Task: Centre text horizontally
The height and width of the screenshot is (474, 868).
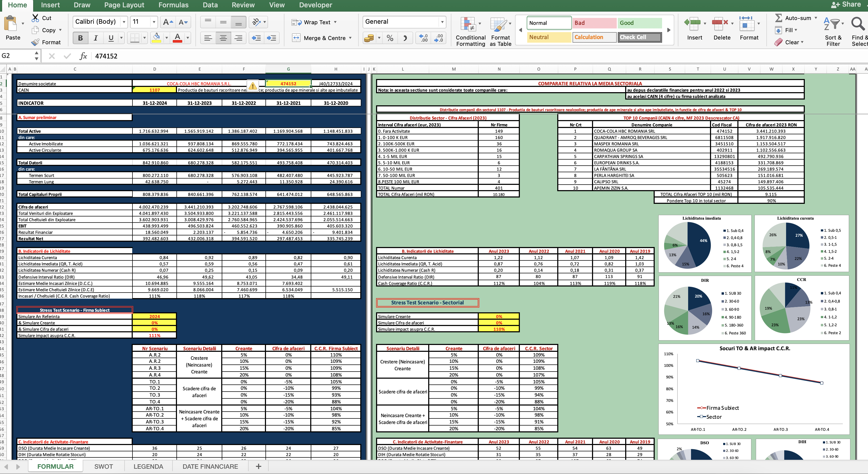Action: (x=223, y=38)
